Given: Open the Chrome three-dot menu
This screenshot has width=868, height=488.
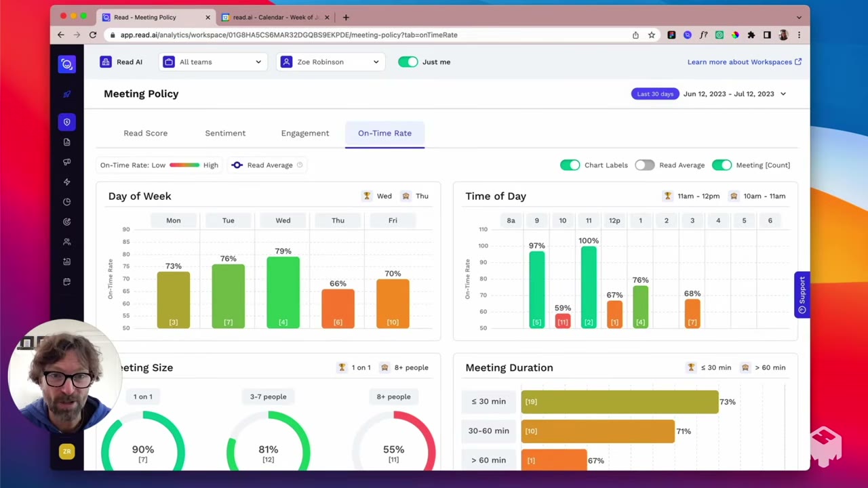Looking at the screenshot, I should (x=799, y=35).
